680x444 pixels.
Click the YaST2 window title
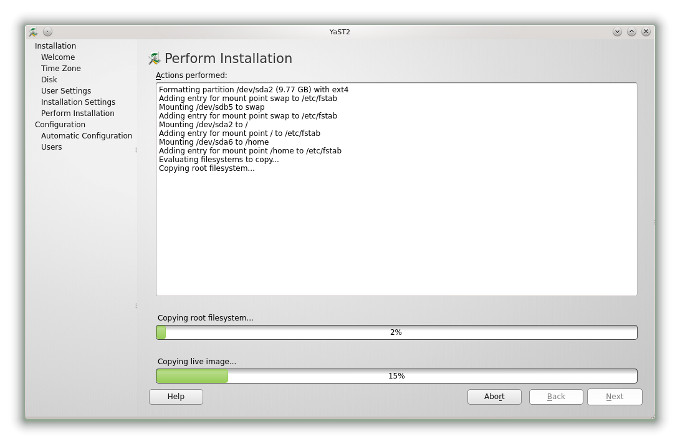[x=340, y=32]
